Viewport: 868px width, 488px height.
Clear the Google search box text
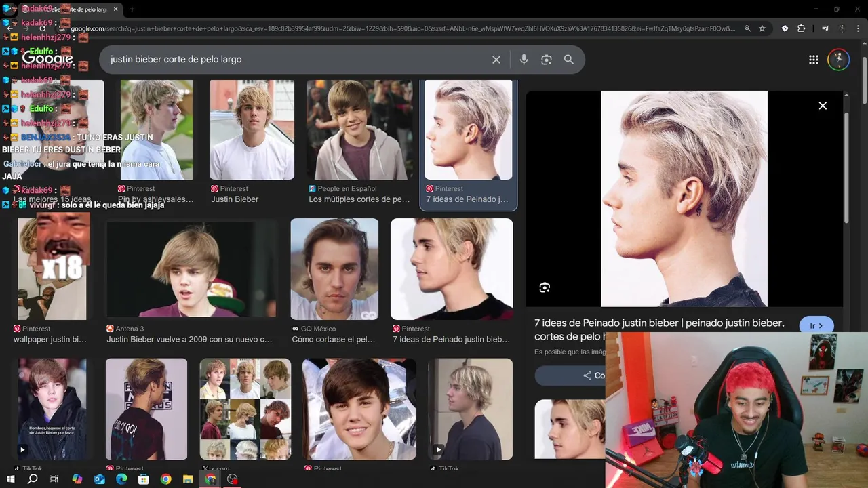pyautogui.click(x=496, y=60)
